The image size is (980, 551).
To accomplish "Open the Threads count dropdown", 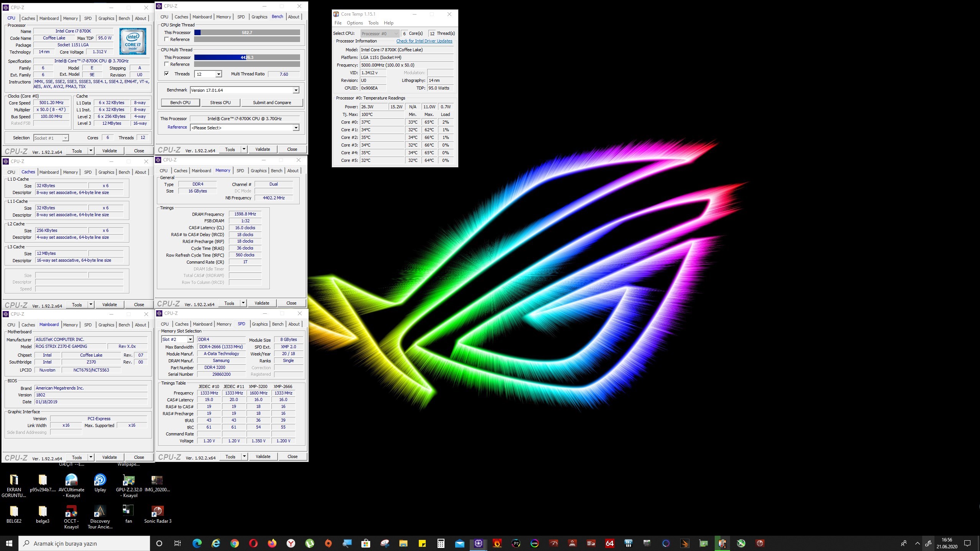I will pos(219,74).
